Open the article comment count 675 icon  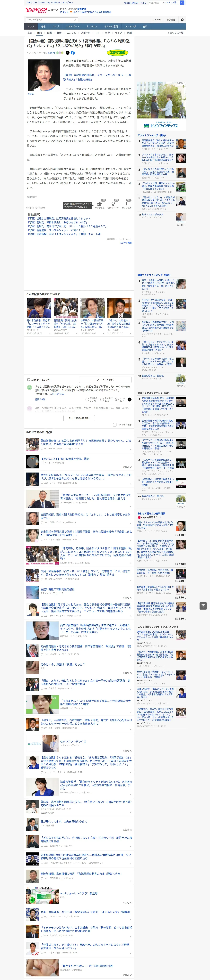point(52,53)
